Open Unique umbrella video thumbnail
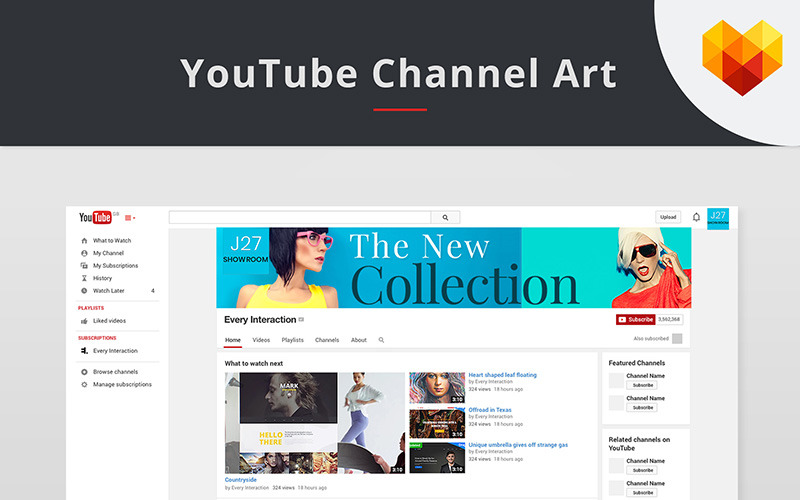Image resolution: width=800 pixels, height=500 pixels. [x=437, y=458]
